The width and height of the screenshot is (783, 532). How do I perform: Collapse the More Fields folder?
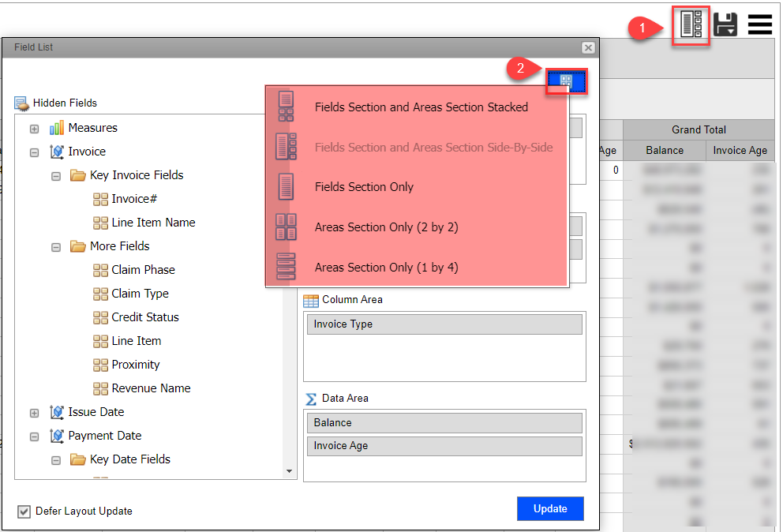click(56, 247)
